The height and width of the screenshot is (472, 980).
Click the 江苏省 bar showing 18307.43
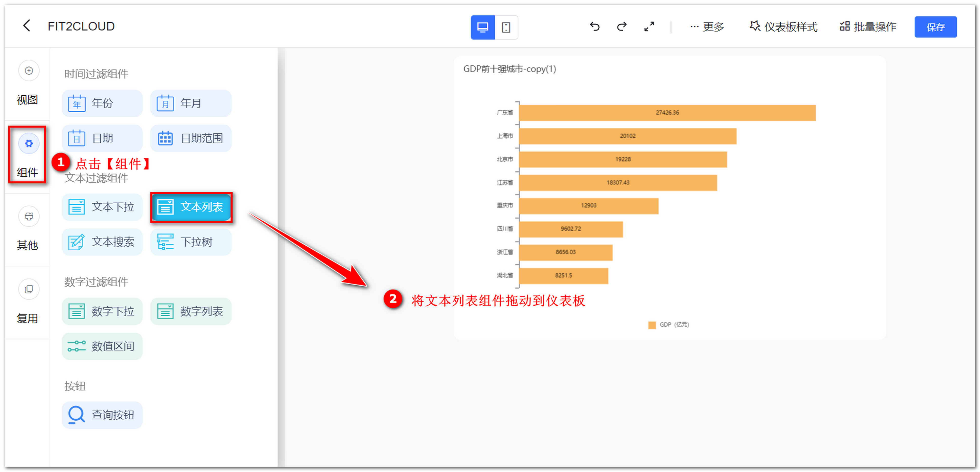coord(618,182)
